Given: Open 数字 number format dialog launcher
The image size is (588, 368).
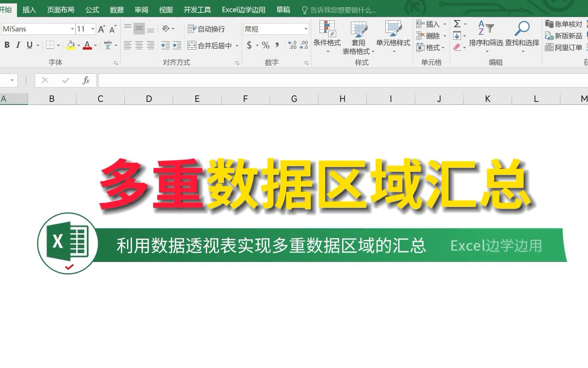Looking at the screenshot, I should coord(306,63).
